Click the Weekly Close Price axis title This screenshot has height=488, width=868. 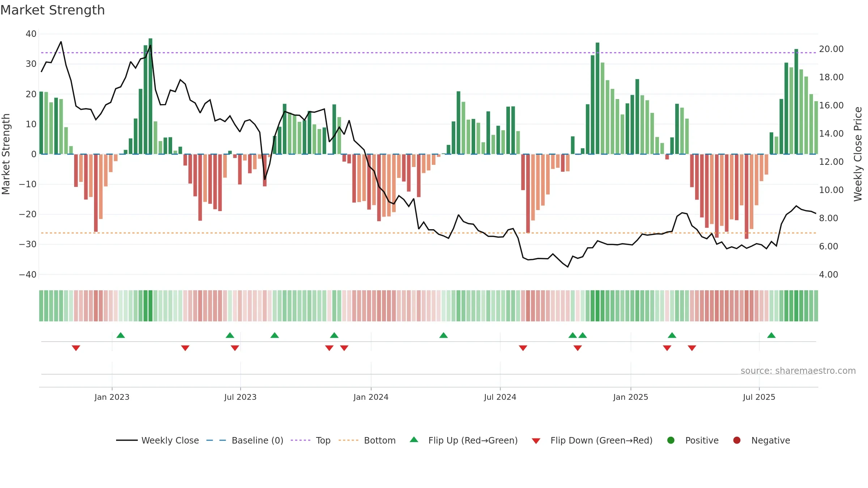(x=858, y=154)
